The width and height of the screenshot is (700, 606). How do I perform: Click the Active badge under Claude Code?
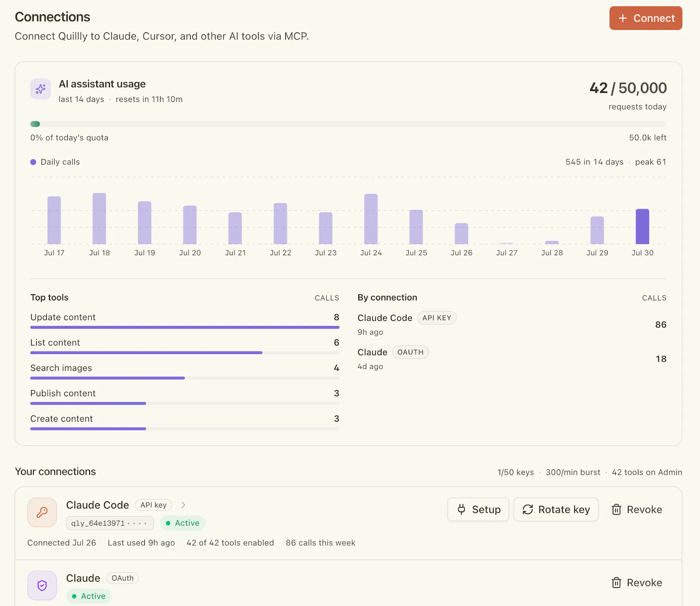(x=182, y=523)
